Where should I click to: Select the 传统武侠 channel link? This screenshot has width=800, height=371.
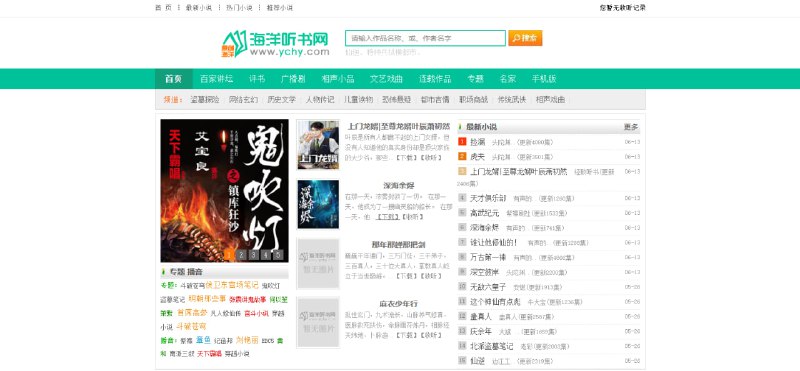[512, 100]
